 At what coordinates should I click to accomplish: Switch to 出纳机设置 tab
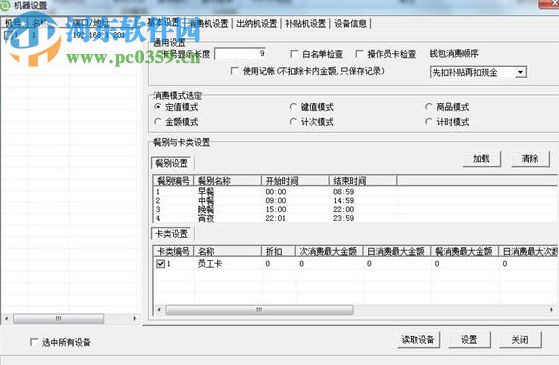256,24
